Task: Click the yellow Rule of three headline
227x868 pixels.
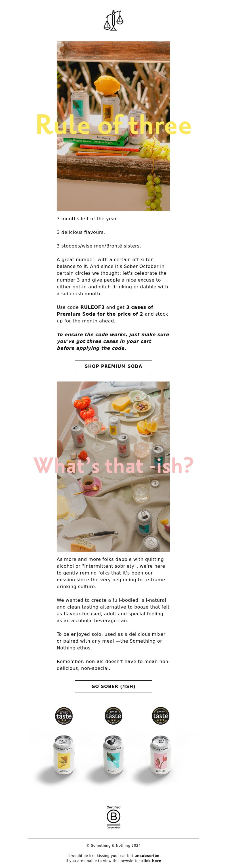Action: coord(113,125)
